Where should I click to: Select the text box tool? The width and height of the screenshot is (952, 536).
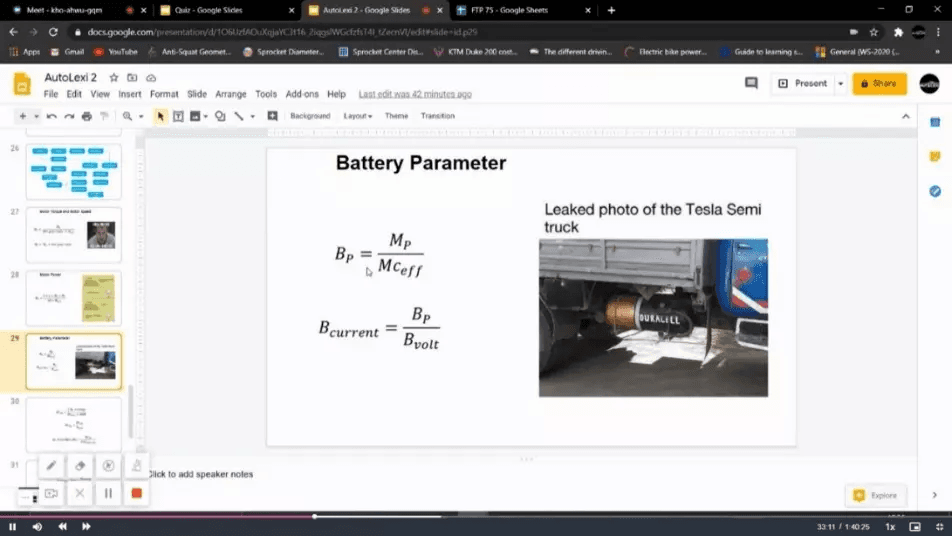tap(178, 116)
